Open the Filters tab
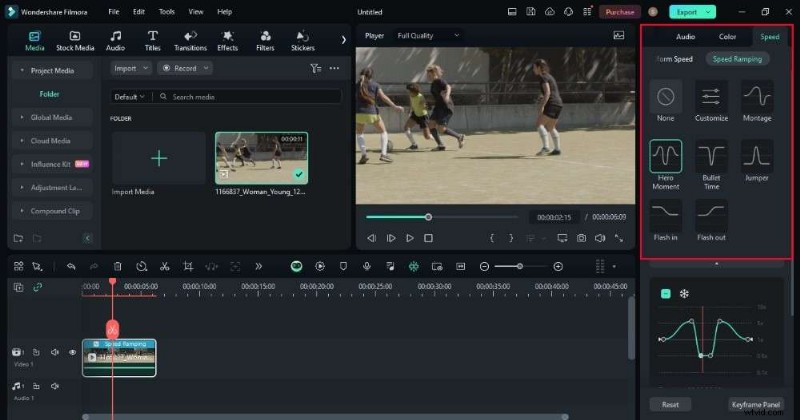This screenshot has height=420, width=800. [x=265, y=41]
